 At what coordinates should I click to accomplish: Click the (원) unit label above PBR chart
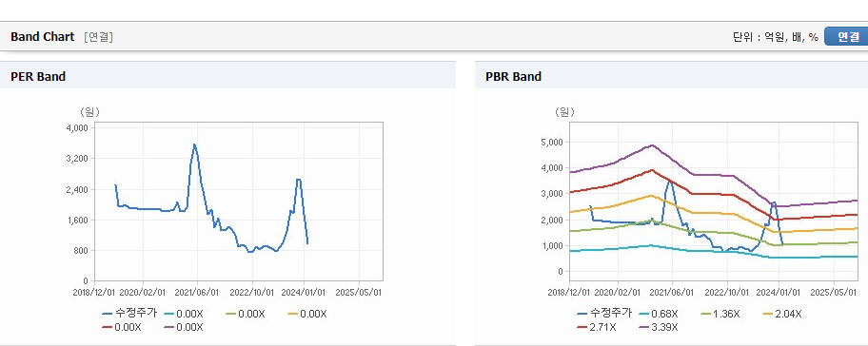click(x=564, y=112)
